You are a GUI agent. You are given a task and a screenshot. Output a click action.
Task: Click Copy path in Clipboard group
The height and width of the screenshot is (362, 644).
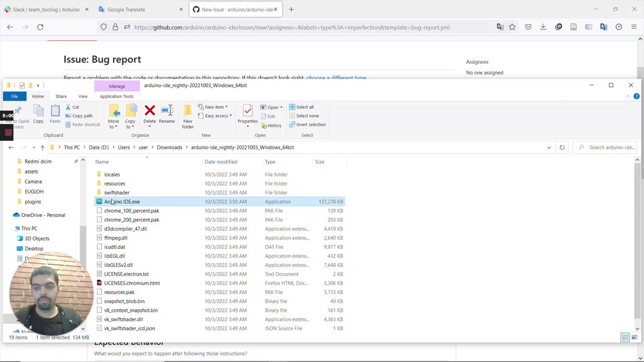coord(78,116)
